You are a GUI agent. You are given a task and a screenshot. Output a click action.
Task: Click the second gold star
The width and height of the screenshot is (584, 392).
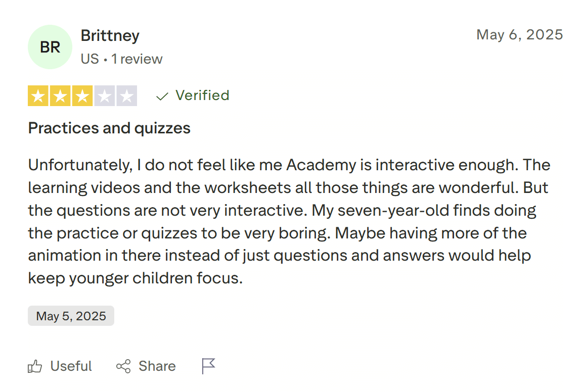(x=60, y=95)
